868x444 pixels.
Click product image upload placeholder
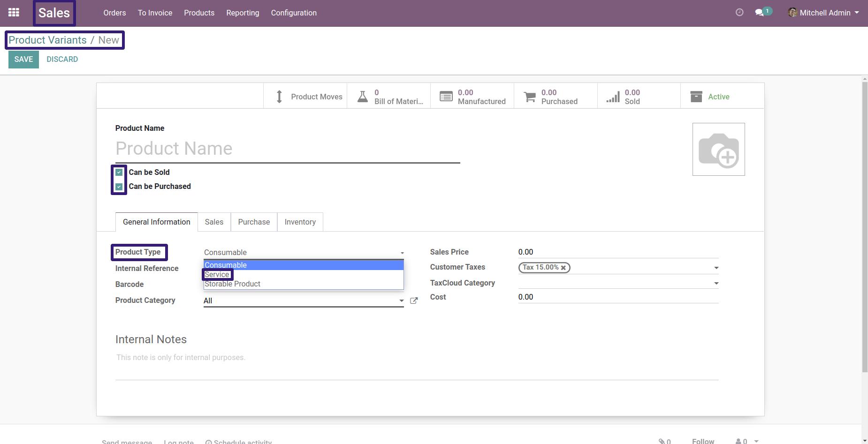tap(719, 150)
